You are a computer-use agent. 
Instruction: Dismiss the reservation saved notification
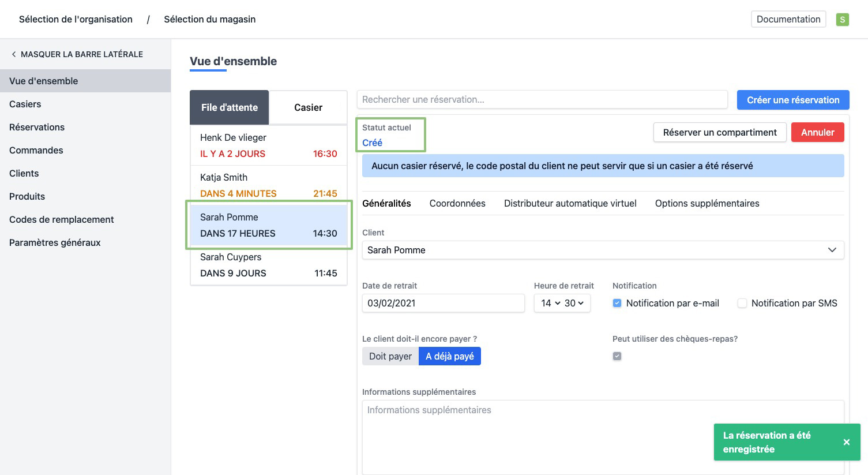coord(846,442)
